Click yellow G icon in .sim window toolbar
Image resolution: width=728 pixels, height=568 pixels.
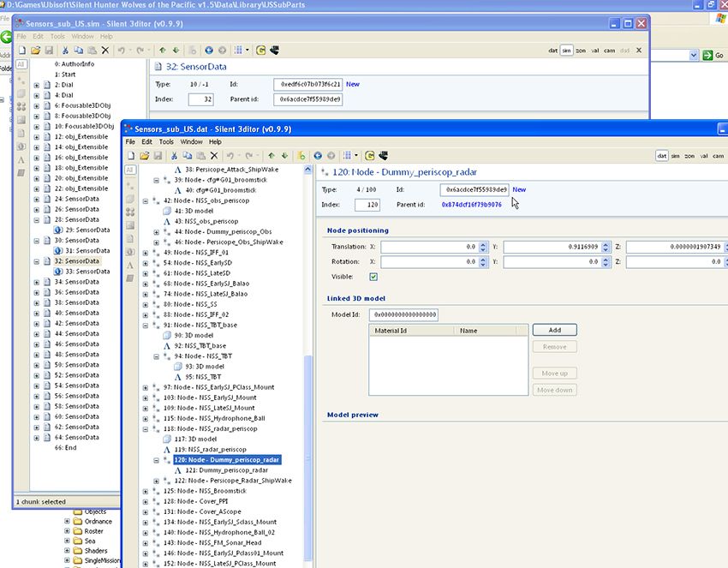coord(261,51)
